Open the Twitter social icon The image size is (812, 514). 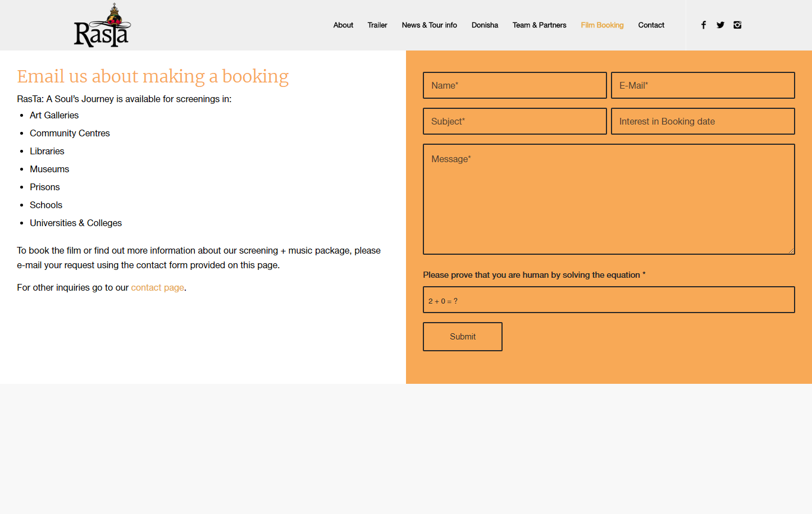[x=720, y=25]
